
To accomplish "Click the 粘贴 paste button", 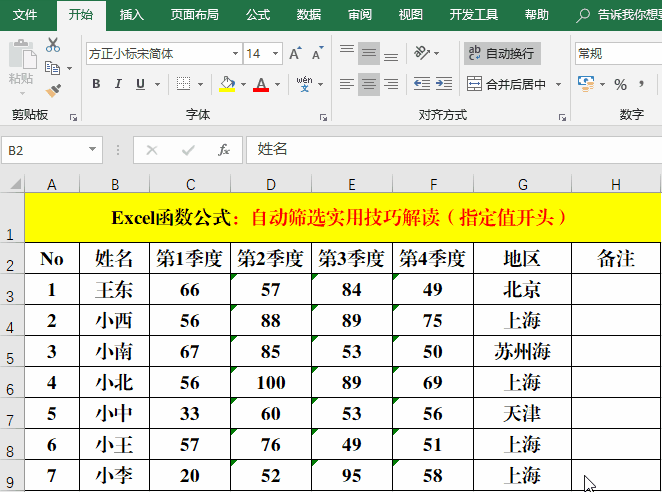I will [20, 65].
